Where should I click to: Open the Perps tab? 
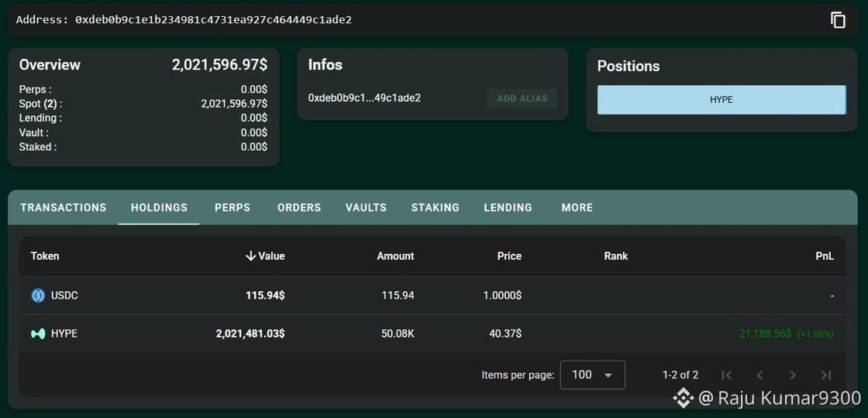pos(232,208)
